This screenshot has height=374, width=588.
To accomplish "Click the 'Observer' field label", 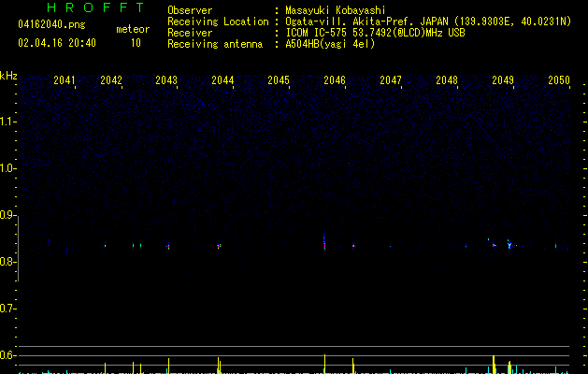I will (x=190, y=10).
